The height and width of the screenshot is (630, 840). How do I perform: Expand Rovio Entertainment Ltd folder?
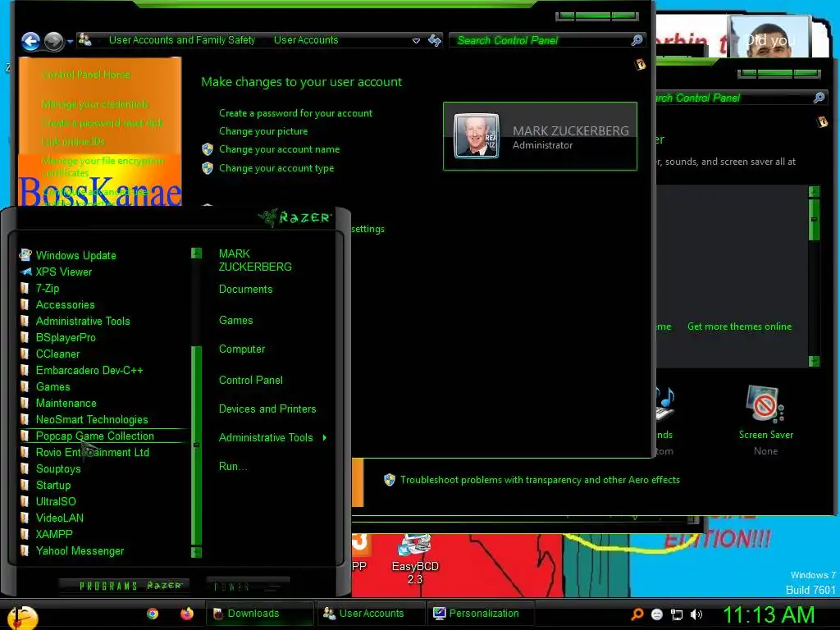pyautogui.click(x=92, y=453)
